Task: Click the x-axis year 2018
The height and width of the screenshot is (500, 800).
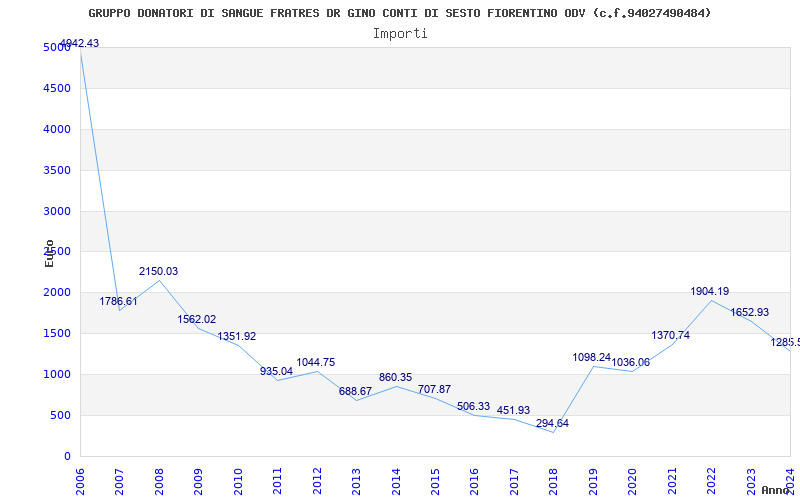Action: 554,481
